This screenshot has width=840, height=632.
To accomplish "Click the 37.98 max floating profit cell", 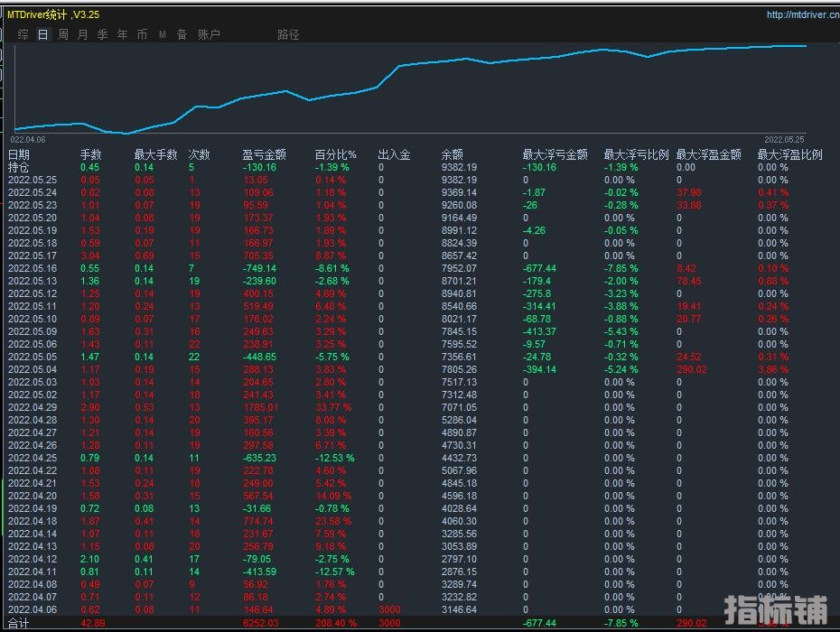I will point(689,193).
